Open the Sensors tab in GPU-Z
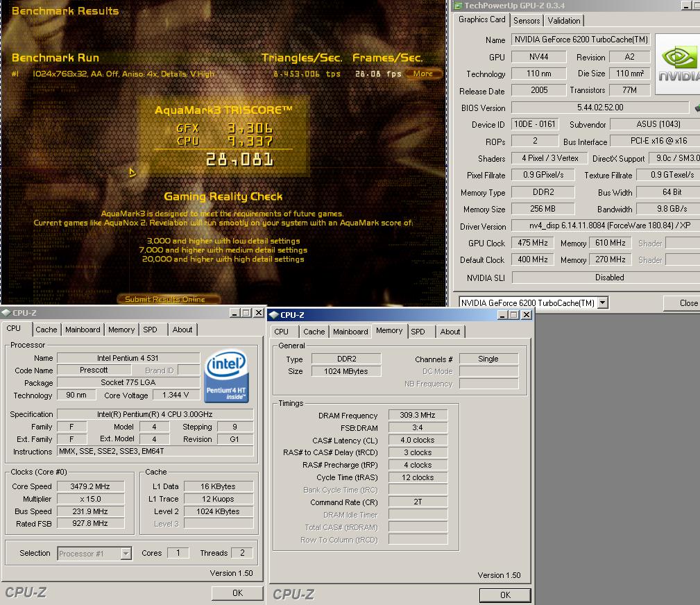Image resolution: width=700 pixels, height=605 pixels. tap(527, 21)
